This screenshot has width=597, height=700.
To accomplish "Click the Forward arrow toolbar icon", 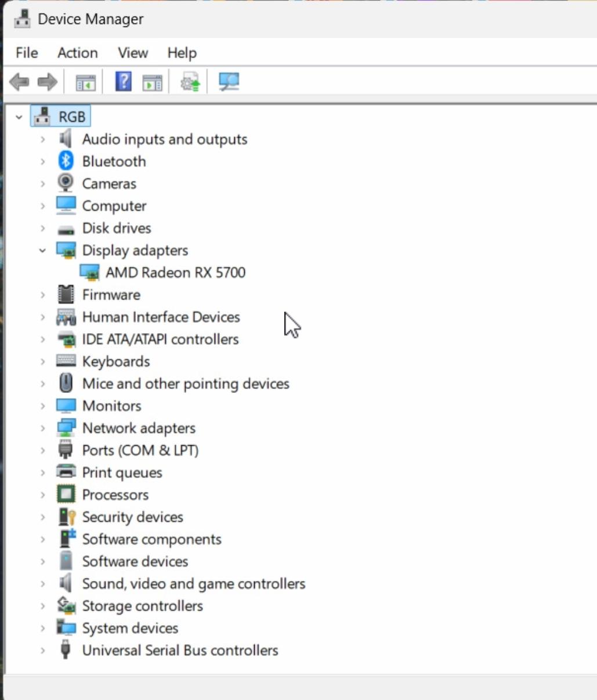I will (47, 82).
